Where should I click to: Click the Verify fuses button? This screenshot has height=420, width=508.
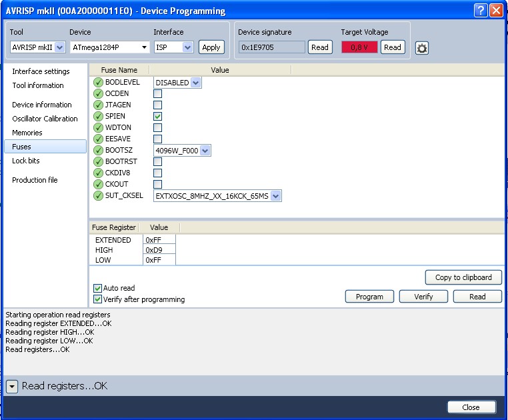point(423,297)
